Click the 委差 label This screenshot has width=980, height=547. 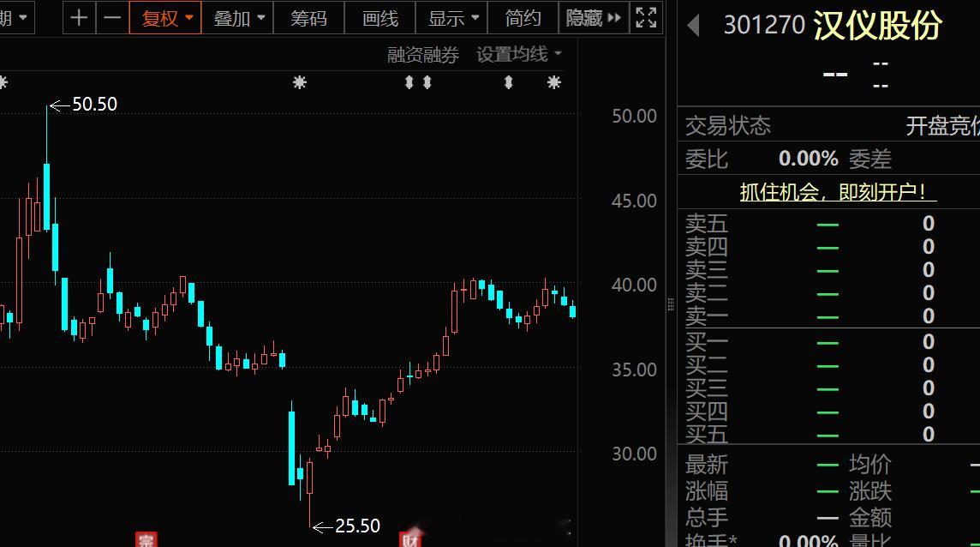coord(870,159)
